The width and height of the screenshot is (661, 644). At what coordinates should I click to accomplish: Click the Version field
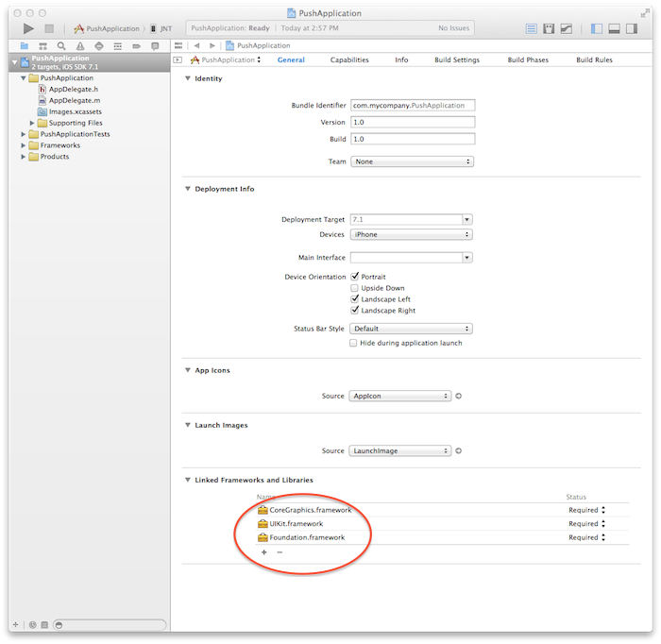[413, 122]
